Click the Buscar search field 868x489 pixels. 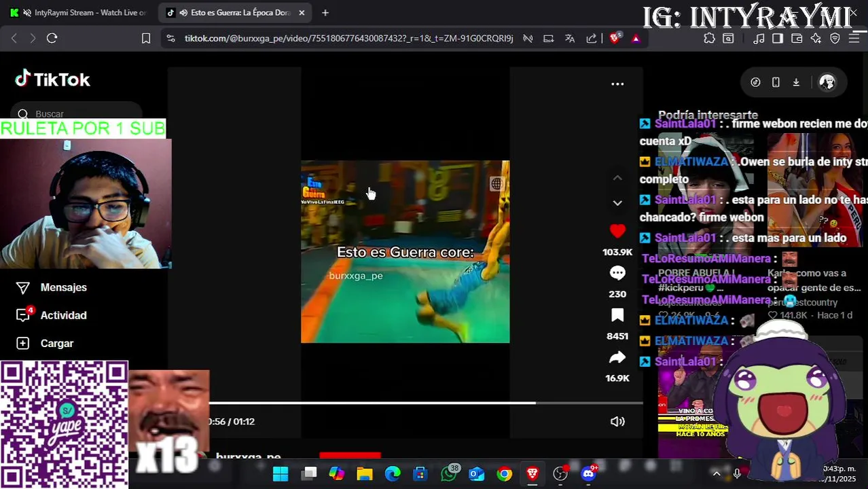pyautogui.click(x=75, y=113)
